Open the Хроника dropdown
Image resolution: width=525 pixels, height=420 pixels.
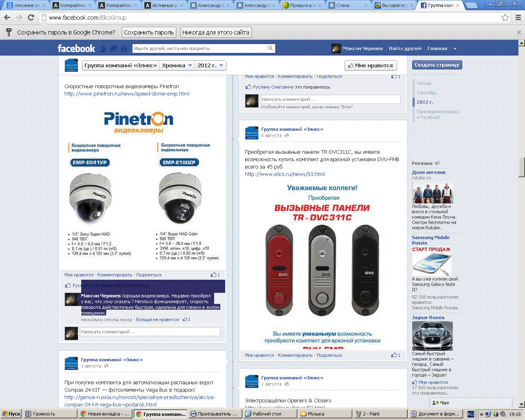point(177,65)
